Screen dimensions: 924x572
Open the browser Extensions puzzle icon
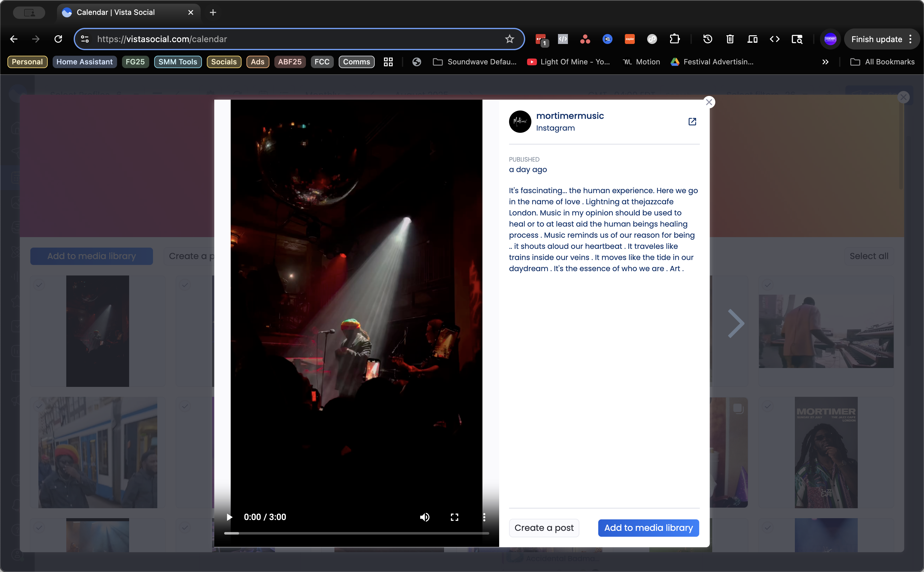coord(674,39)
